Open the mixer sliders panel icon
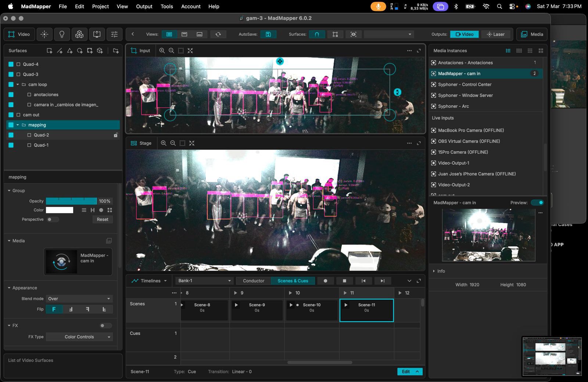The width and height of the screenshot is (588, 382). 114,34
